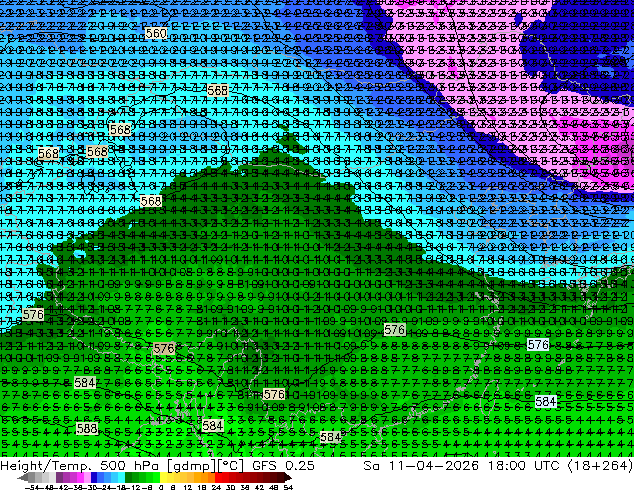Click the bright magenta swatch above -36
The image size is (634, 490).
point(80,477)
